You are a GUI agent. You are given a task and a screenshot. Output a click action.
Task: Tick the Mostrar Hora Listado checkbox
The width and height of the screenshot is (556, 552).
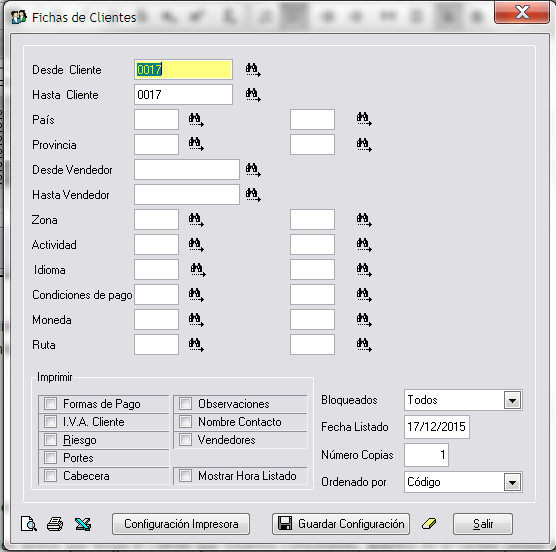pyautogui.click(x=185, y=475)
